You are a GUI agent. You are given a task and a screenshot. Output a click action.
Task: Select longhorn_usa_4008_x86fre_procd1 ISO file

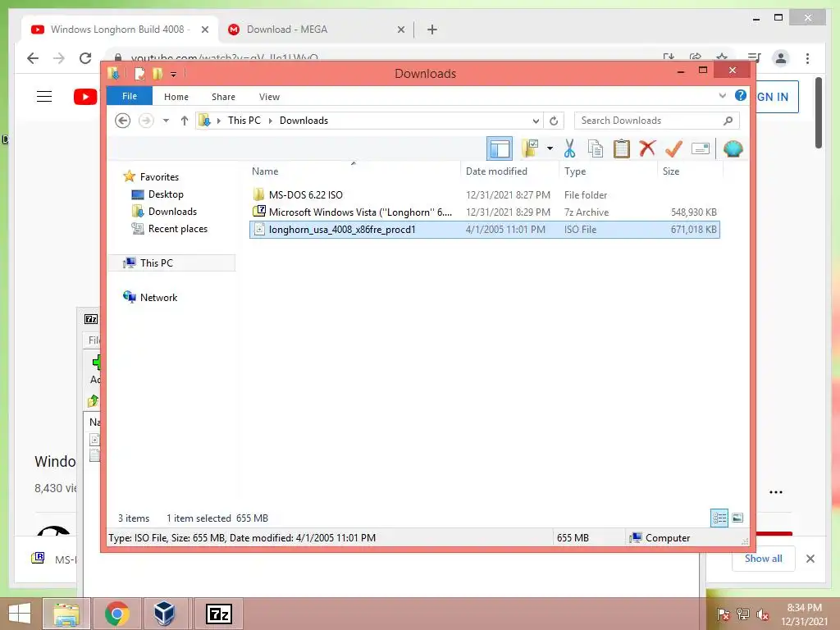[484, 230]
